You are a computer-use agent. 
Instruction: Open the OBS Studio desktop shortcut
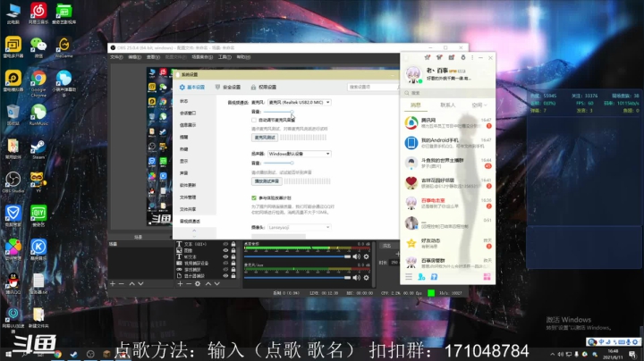pos(13,182)
